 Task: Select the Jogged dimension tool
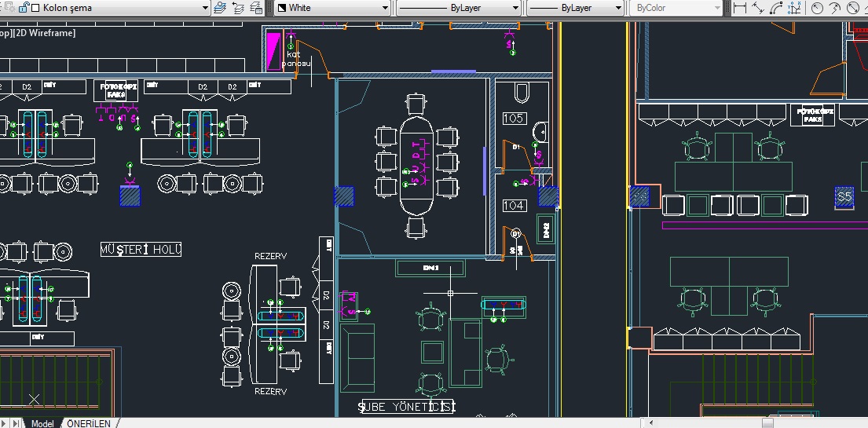(836, 8)
